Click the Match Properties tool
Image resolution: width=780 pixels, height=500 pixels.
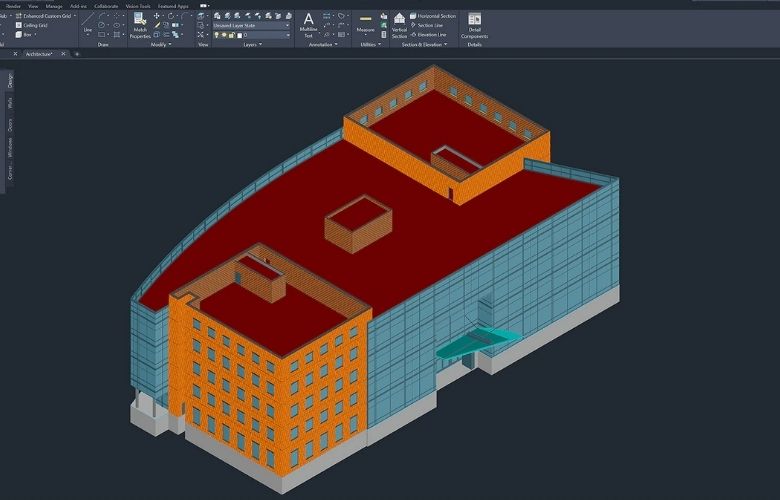pyautogui.click(x=140, y=25)
